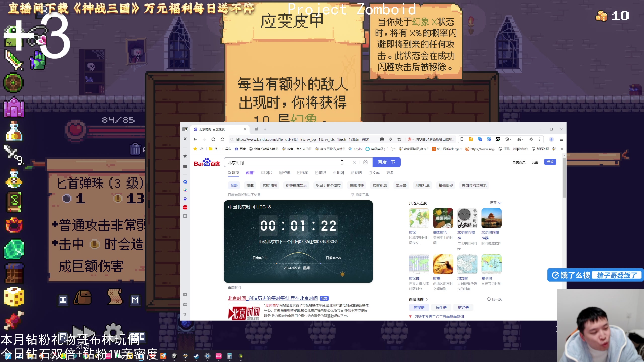The image size is (644, 362).
Task: Switch on the 校准 filter chip
Action: coord(250,185)
